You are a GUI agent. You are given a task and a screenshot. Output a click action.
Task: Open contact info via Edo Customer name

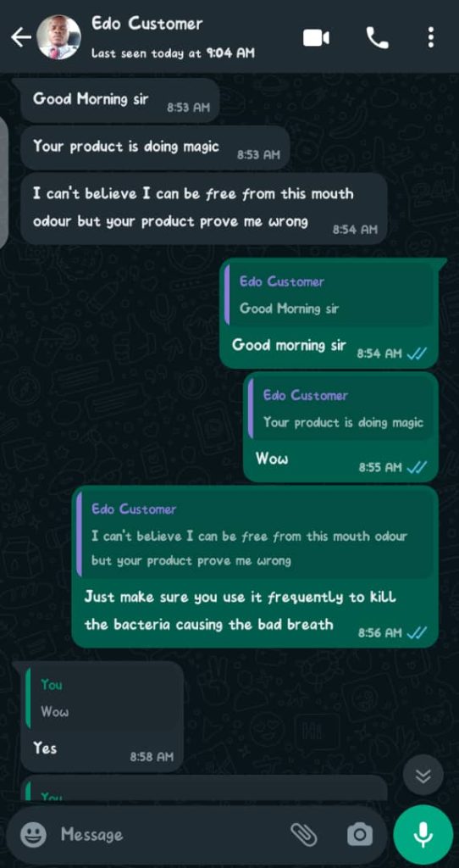click(147, 24)
